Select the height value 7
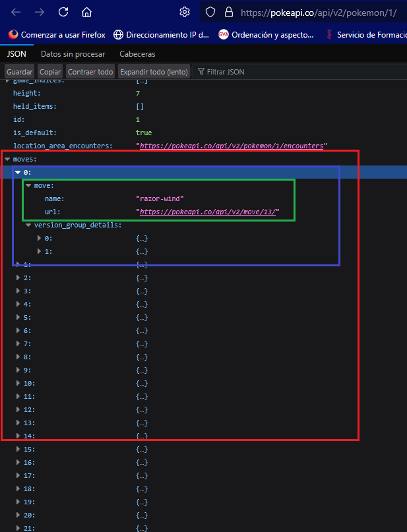 click(138, 94)
